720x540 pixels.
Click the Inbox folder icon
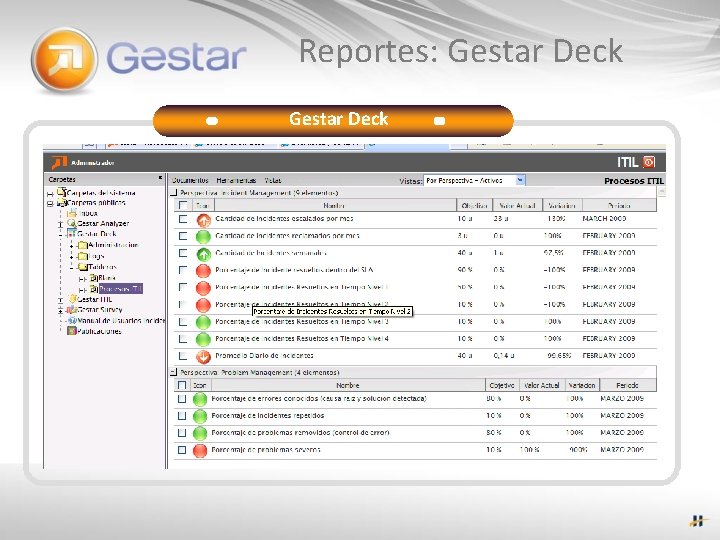[x=72, y=213]
